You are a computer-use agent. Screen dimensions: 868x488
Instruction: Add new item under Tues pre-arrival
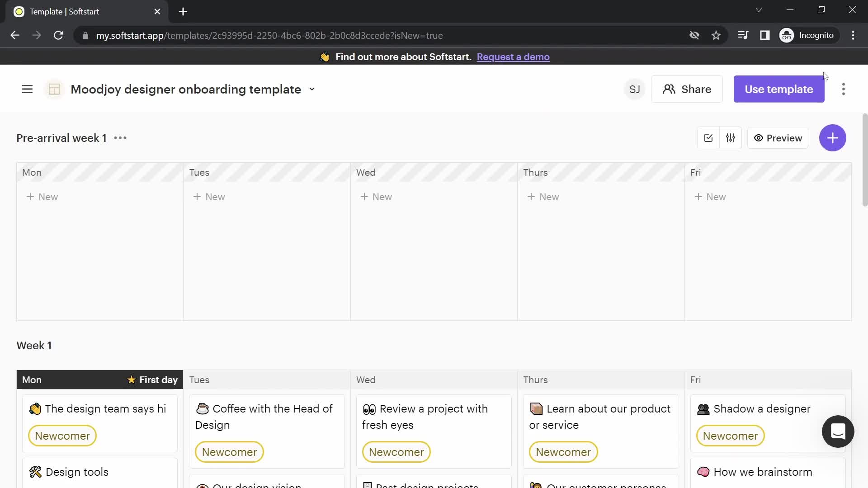point(209,197)
